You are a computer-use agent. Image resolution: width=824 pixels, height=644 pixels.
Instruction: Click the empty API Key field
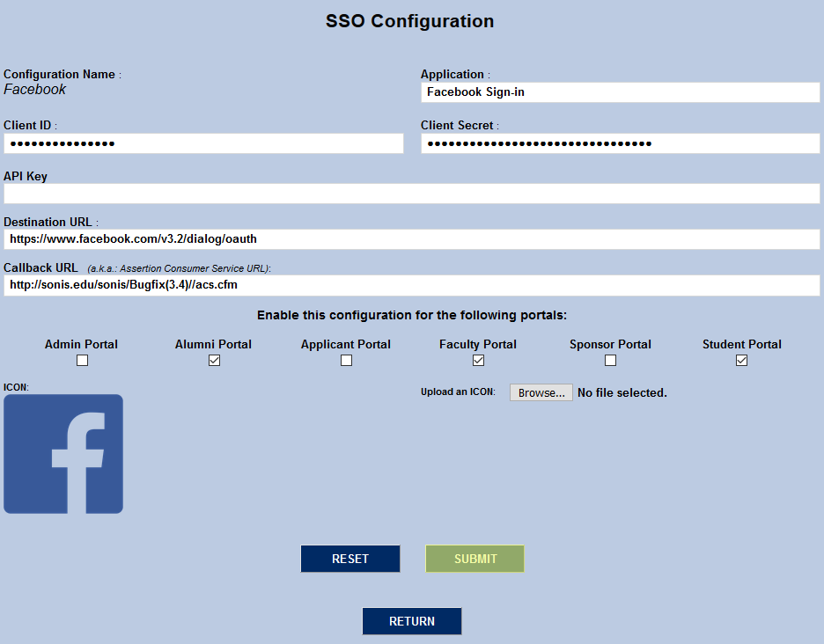410,194
